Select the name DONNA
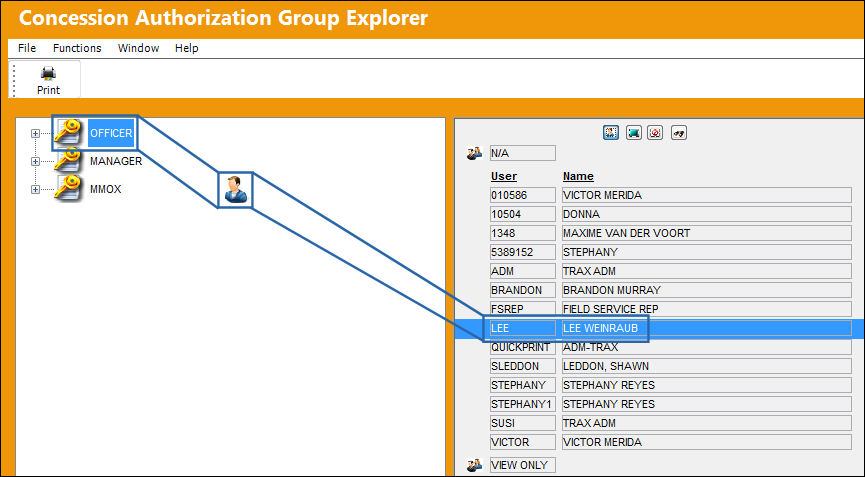The width and height of the screenshot is (865, 477). click(707, 214)
